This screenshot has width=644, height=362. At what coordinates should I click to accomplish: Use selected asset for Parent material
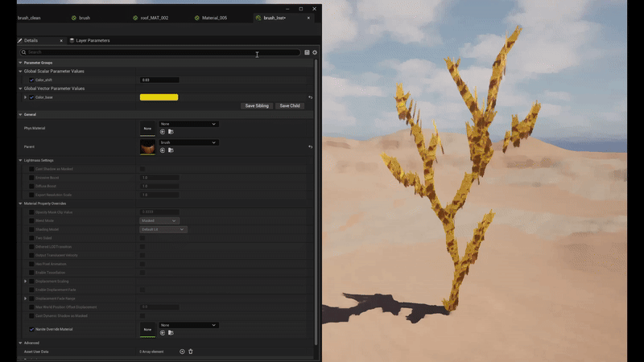(x=163, y=150)
